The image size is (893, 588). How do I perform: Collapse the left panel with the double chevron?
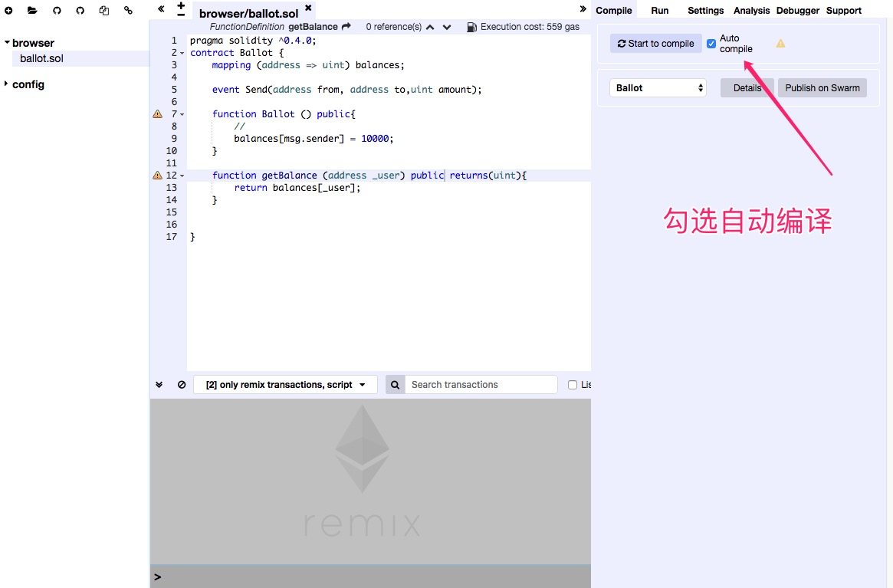161,8
